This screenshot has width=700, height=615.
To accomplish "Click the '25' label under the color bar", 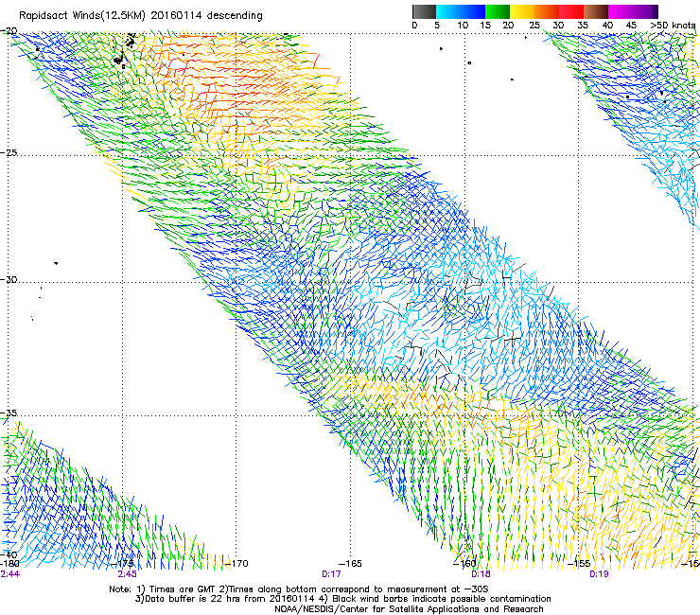I will (534, 26).
